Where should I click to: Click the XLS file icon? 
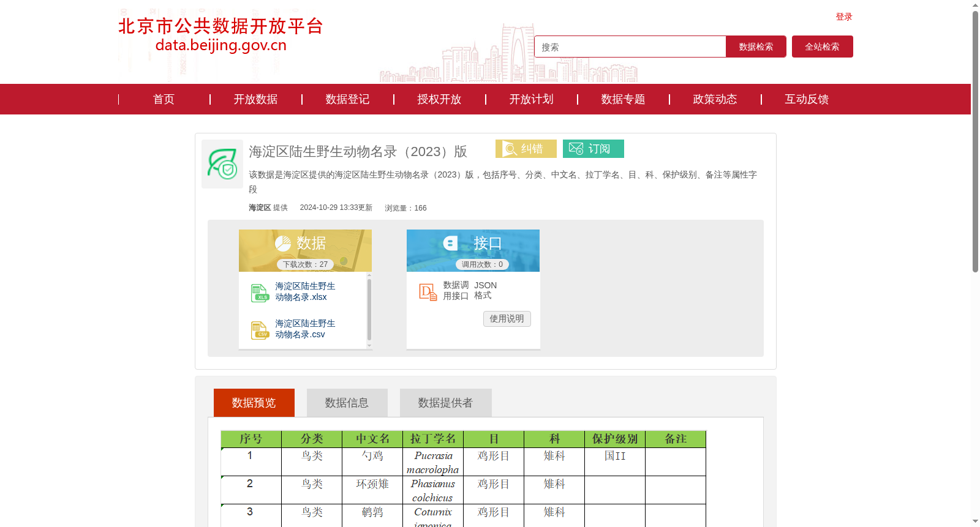pos(260,293)
